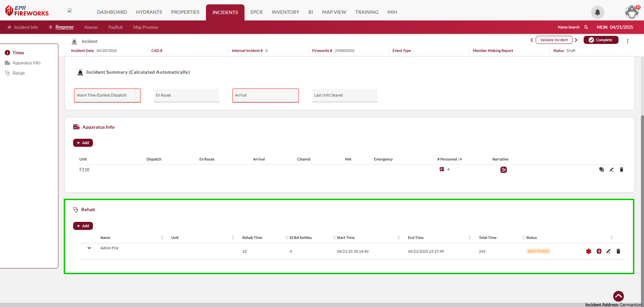Open the HYDRANTS menu
The height and width of the screenshot is (307, 644).
(149, 12)
